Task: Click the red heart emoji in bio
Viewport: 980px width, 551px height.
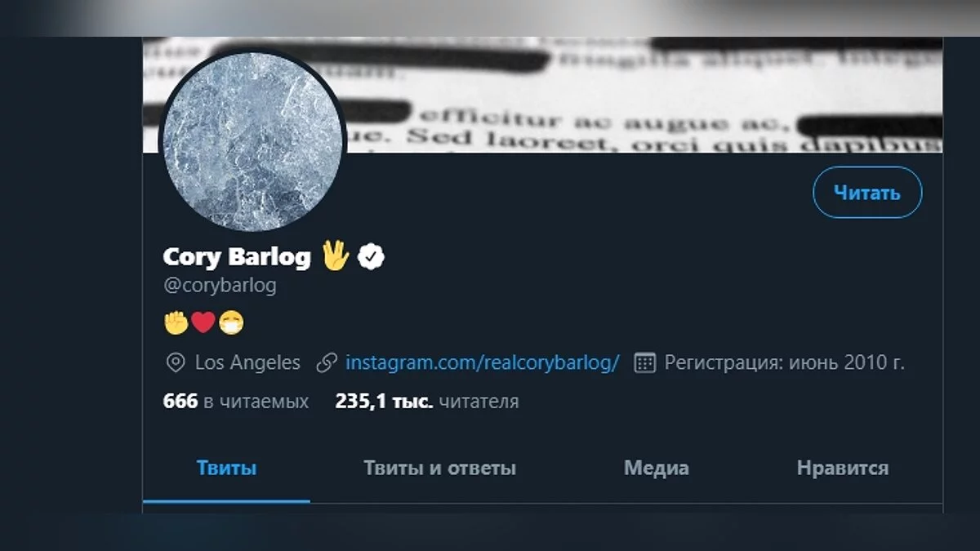Action: (x=203, y=323)
